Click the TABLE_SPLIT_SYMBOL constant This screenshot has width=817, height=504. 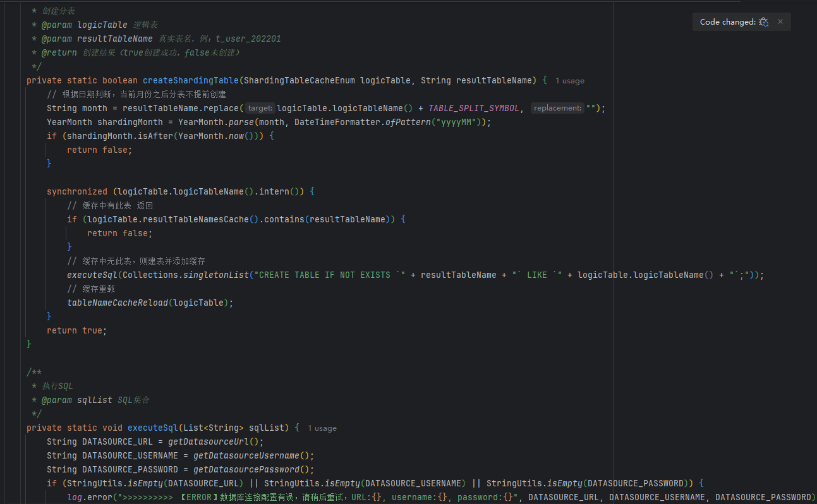(474, 108)
